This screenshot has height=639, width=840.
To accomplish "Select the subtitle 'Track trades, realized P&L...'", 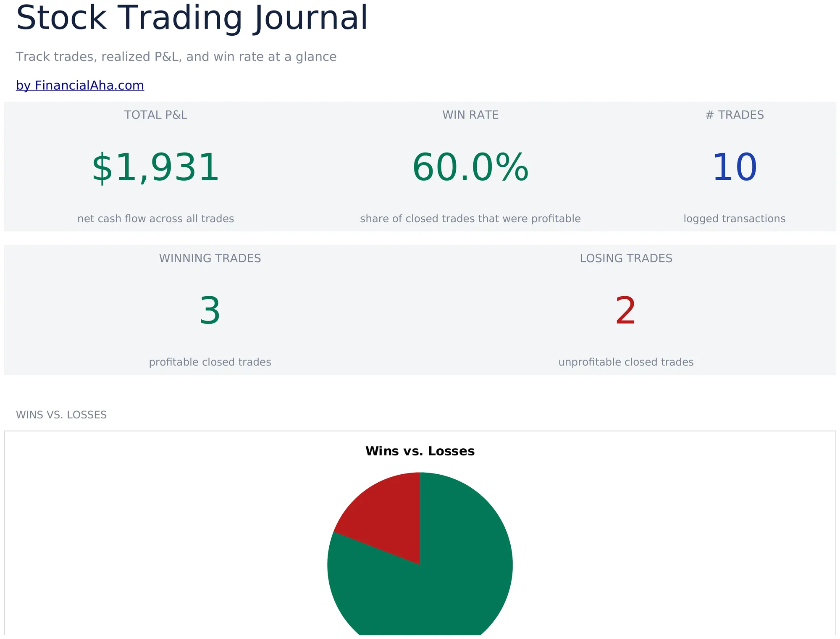I will point(176,57).
